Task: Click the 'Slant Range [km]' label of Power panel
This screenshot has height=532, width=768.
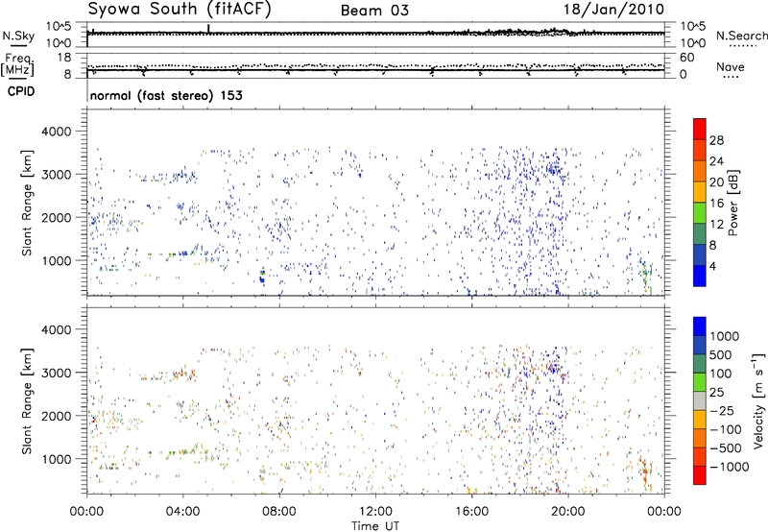Action: click(27, 203)
